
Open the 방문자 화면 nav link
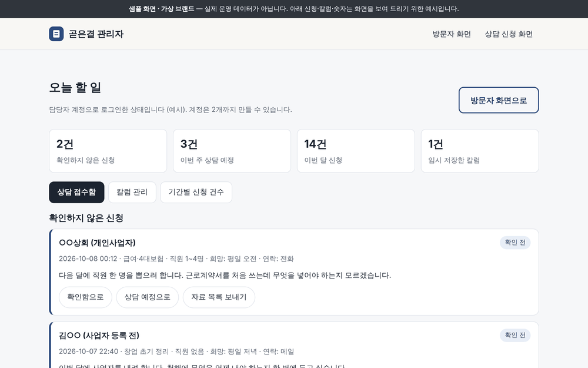(452, 34)
